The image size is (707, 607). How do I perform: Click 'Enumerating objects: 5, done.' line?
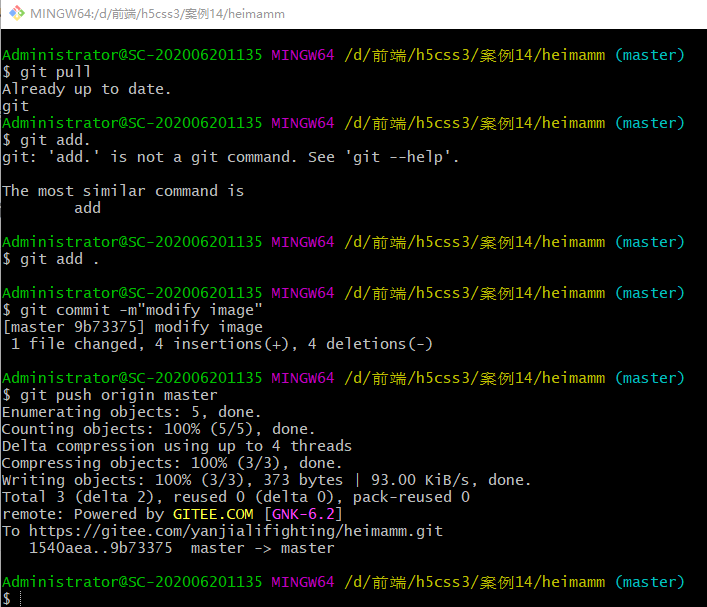pos(132,412)
